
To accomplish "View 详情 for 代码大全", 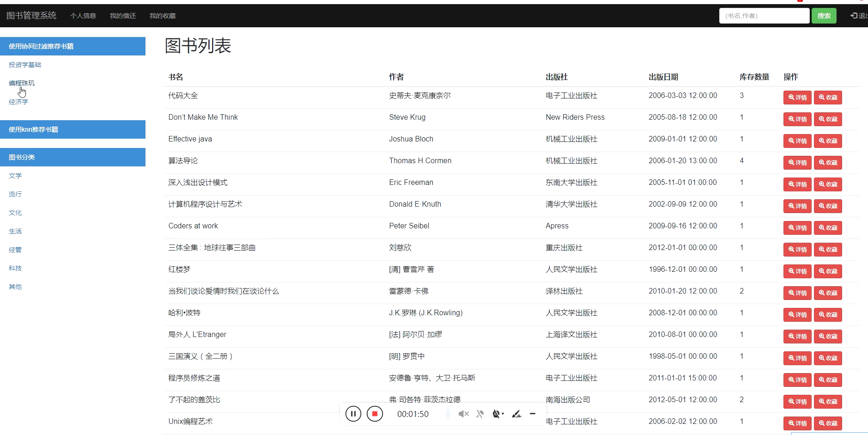I will coord(797,98).
